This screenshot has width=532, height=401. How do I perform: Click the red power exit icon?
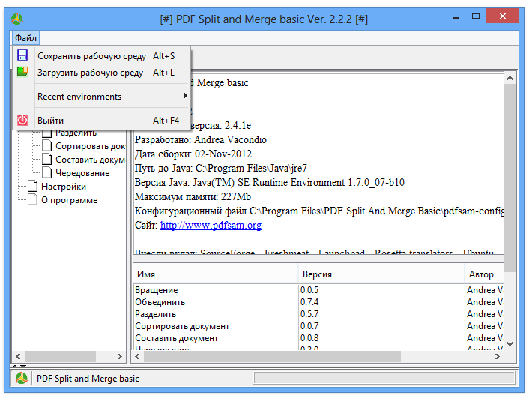point(22,120)
